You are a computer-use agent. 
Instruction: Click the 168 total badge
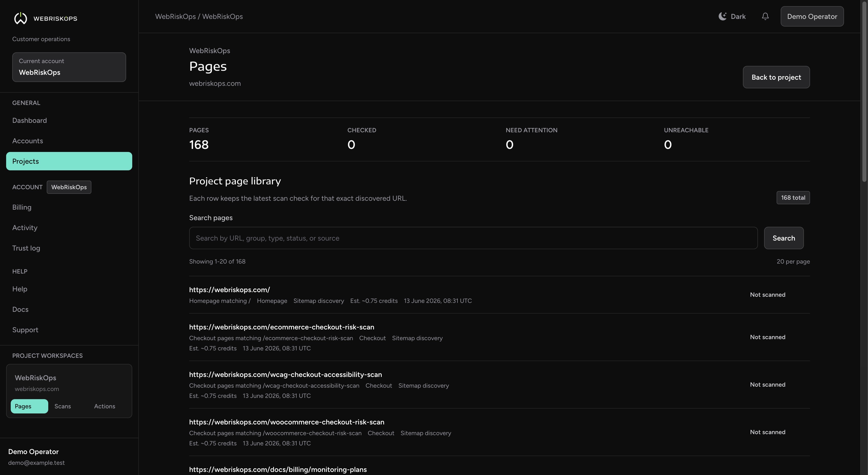coord(793,198)
